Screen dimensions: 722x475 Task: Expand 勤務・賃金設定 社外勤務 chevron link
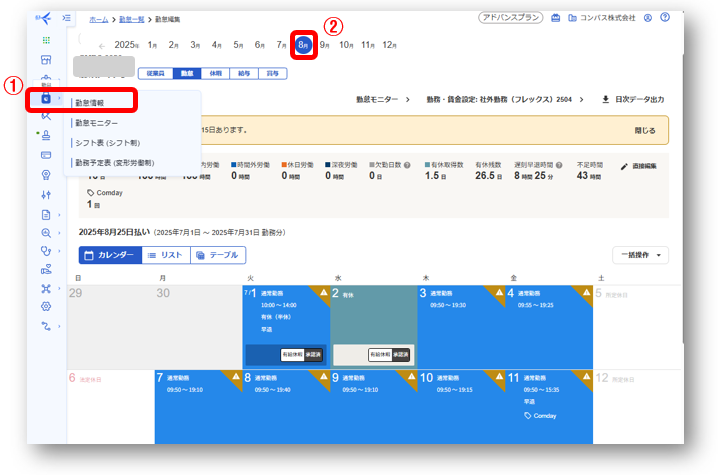pyautogui.click(x=583, y=99)
